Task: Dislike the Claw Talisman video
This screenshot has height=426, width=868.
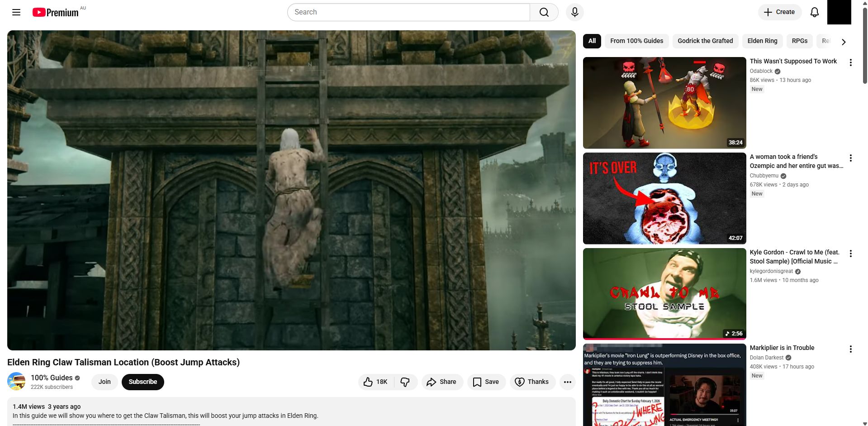Action: 405,382
